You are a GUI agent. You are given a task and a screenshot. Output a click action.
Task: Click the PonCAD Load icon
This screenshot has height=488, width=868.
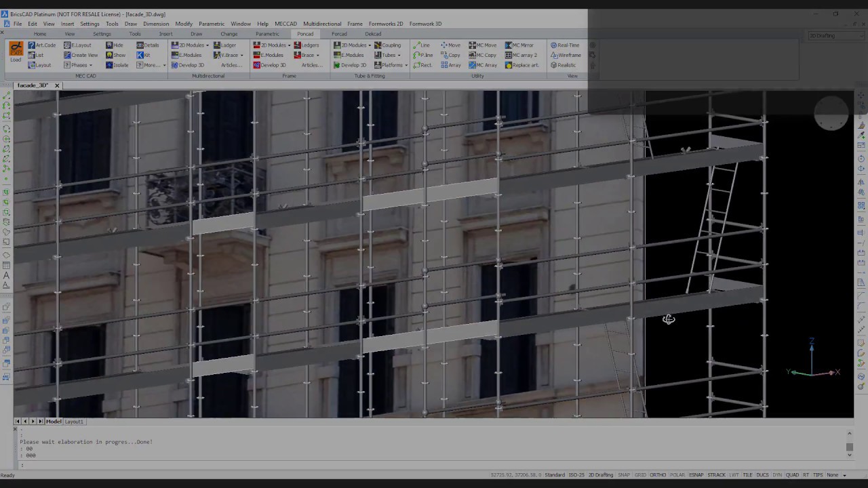[16, 52]
